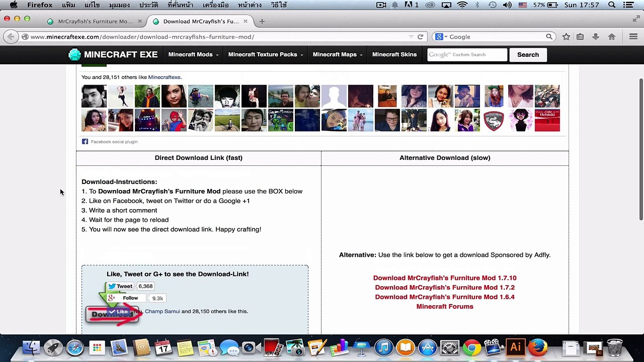The image size is (644, 362).
Task: Open iBooks from the Dock
Action: pos(406,347)
